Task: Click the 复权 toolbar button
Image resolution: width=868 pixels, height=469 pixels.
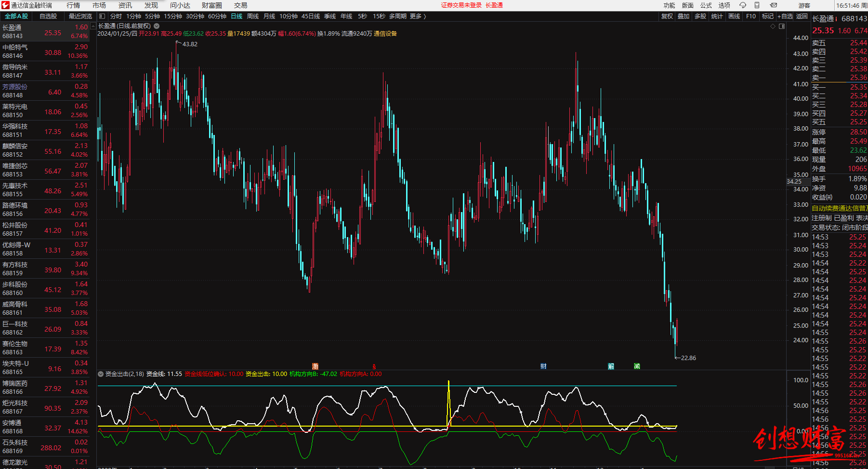Action: coord(667,16)
